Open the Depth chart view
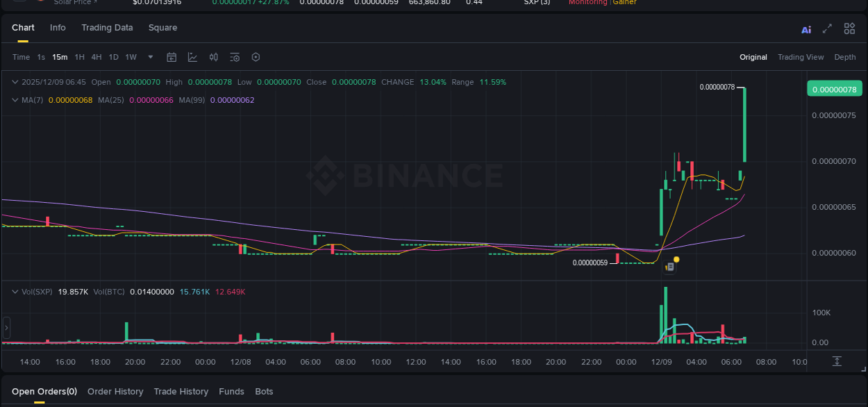 (844, 57)
